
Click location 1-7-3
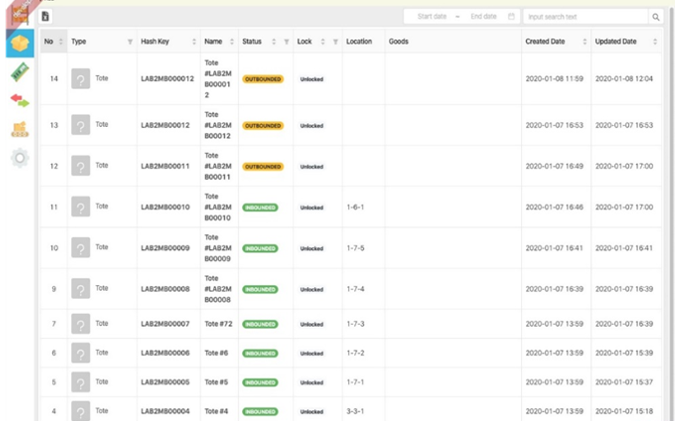(x=355, y=324)
